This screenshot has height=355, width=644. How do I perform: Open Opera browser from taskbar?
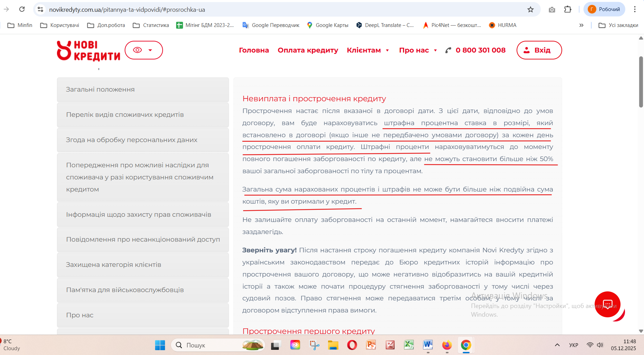coord(352,345)
